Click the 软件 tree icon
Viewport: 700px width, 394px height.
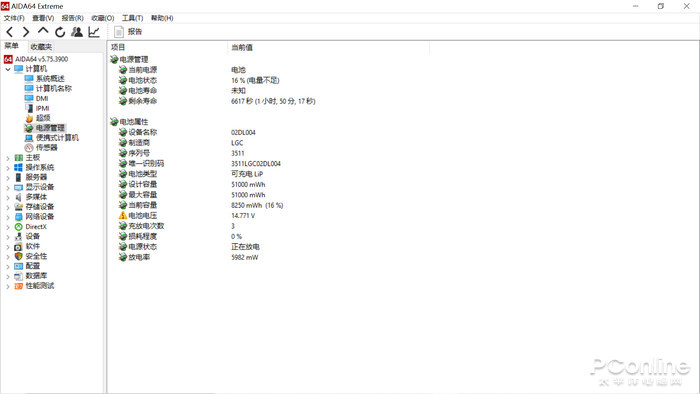pos(18,246)
